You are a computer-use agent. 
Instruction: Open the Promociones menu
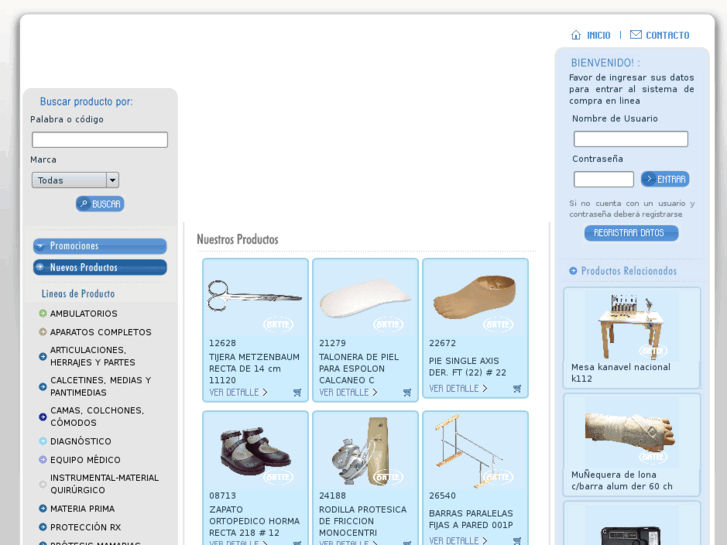coord(100,246)
